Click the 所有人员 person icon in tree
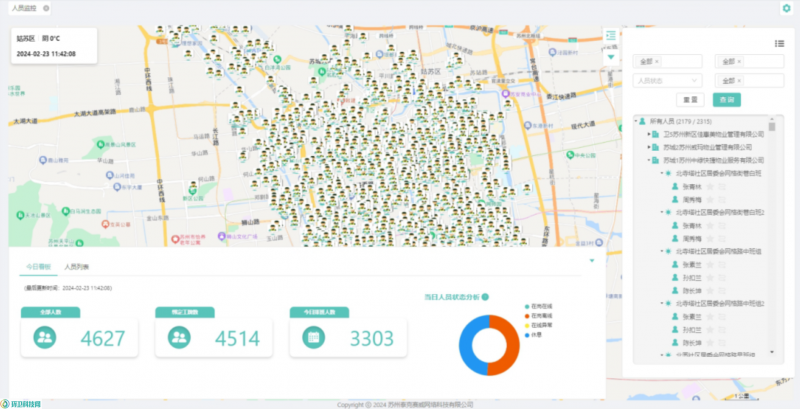 point(645,120)
